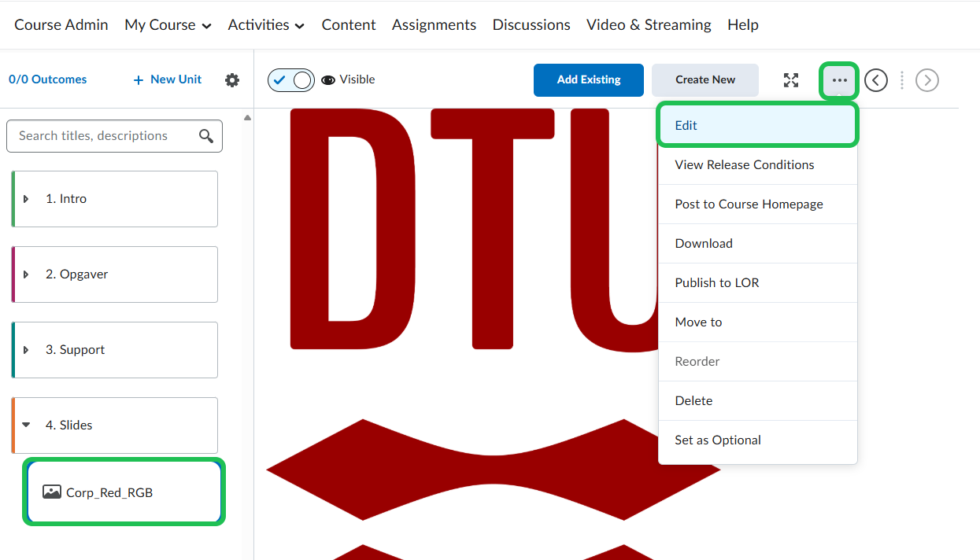Open the My Course dropdown

[x=168, y=25]
